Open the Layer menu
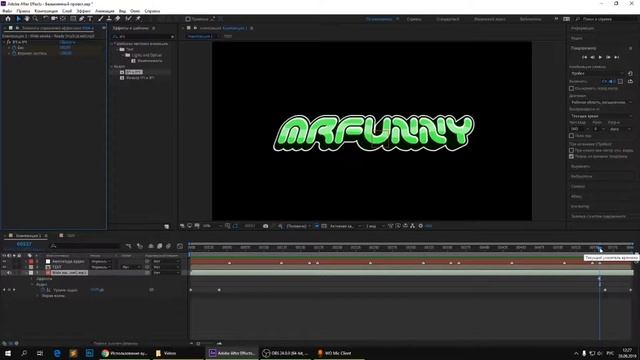The height and width of the screenshot is (360, 640). point(67,11)
